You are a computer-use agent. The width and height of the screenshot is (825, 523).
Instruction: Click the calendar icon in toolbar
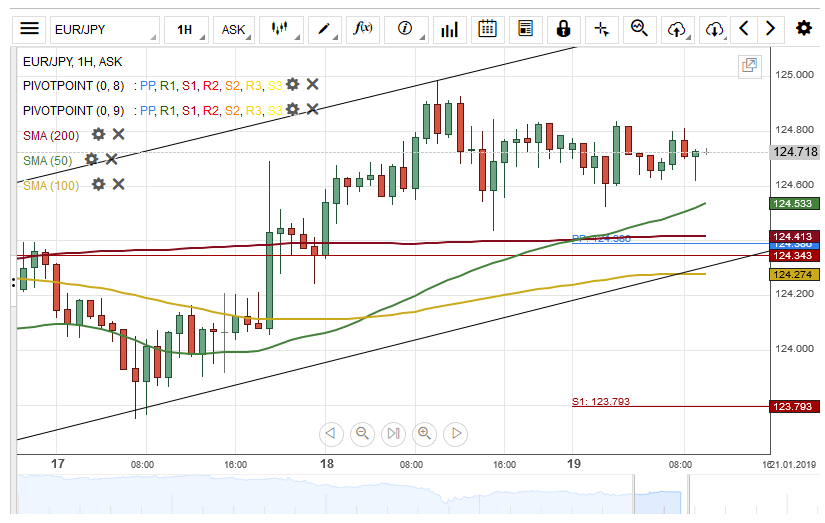pos(487,29)
